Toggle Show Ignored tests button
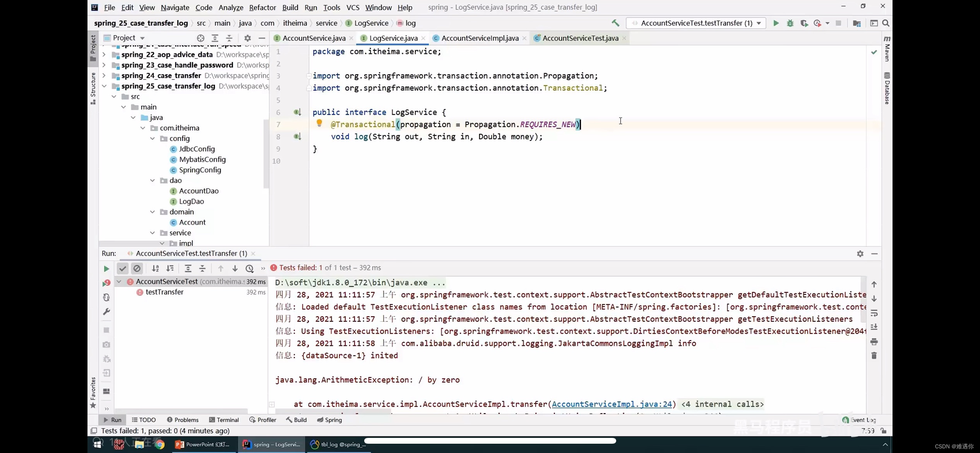980x453 pixels. (137, 268)
